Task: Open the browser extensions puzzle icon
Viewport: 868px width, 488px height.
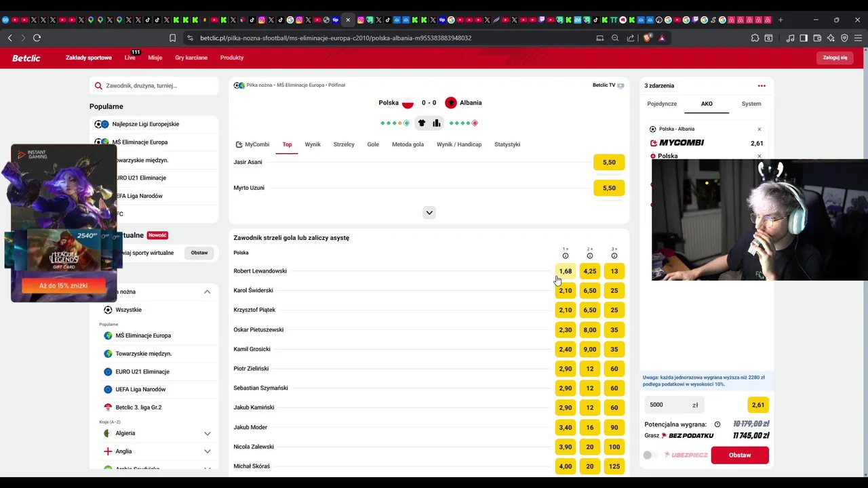Action: click(755, 38)
